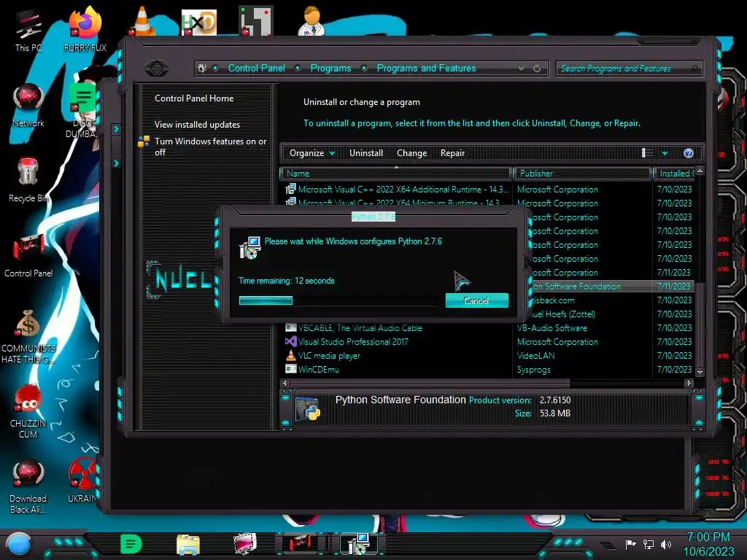
Task: Open File Explorer from taskbar
Action: coord(188,544)
